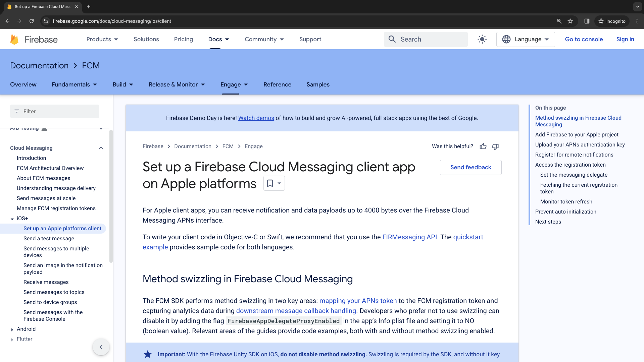Open the Docs dropdown menu
Screen dimensions: 644x362
(x=218, y=39)
